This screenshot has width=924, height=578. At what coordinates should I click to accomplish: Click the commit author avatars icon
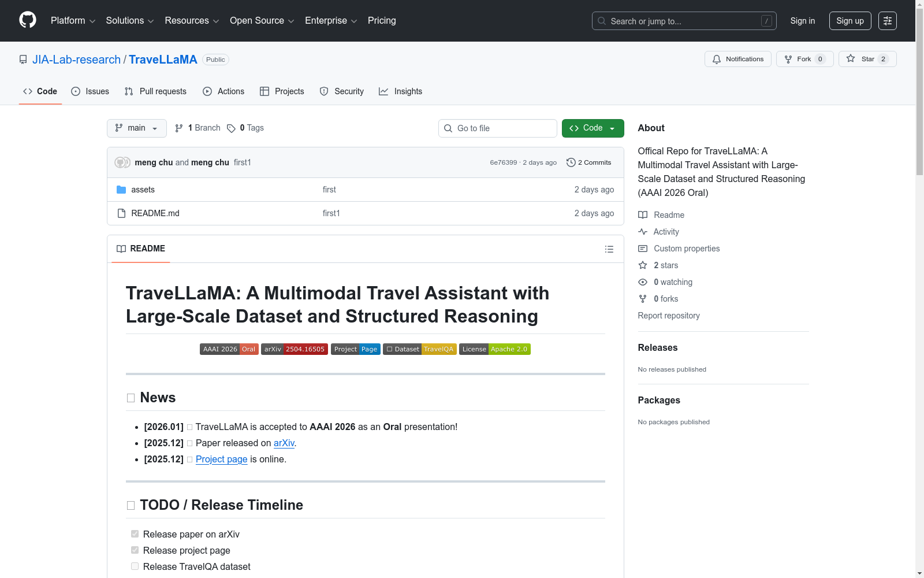(x=122, y=162)
